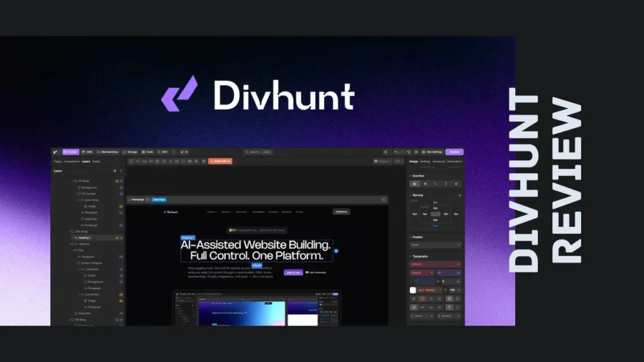Collapse the Typography section
Screen dimensions: 644x362
[410, 256]
